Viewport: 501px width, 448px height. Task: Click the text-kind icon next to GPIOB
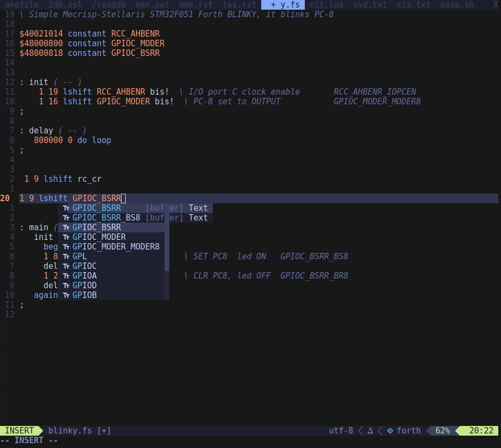pyautogui.click(x=66, y=295)
